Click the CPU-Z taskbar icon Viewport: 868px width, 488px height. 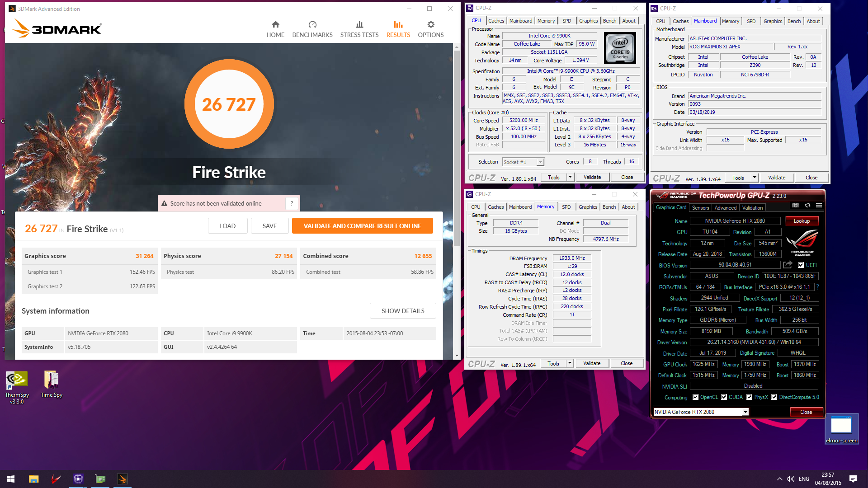pyautogui.click(x=78, y=479)
